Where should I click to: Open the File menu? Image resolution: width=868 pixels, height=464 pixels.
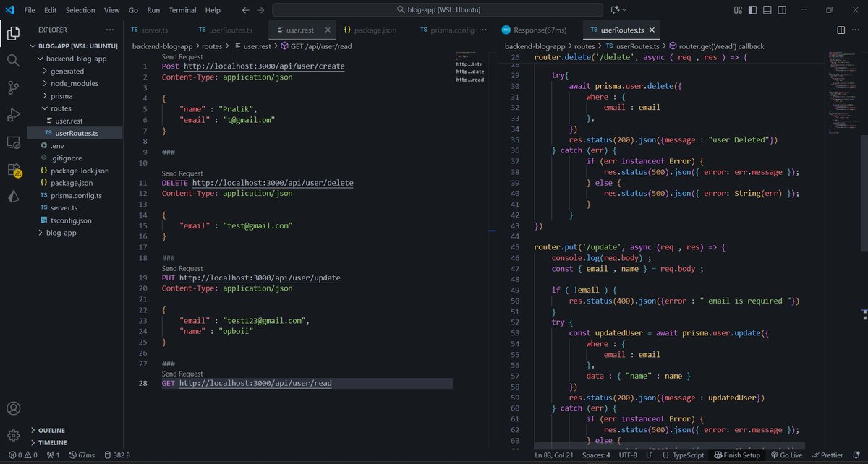point(30,10)
